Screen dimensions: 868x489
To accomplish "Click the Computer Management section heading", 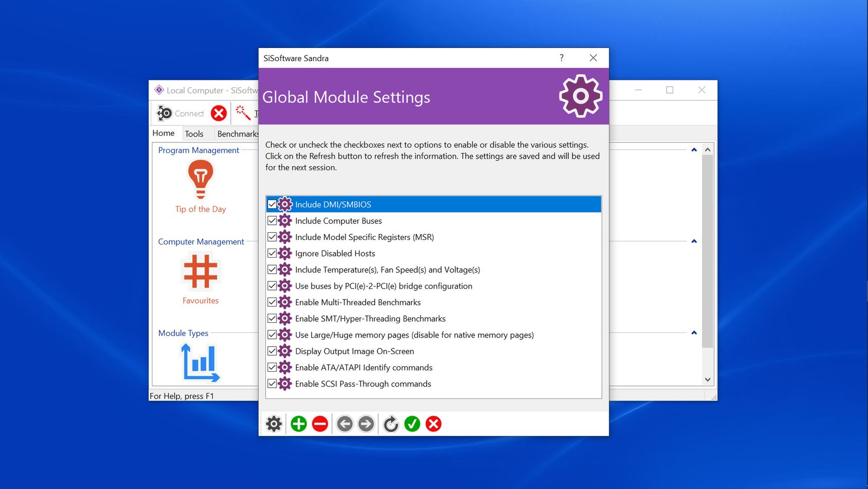I will click(201, 241).
